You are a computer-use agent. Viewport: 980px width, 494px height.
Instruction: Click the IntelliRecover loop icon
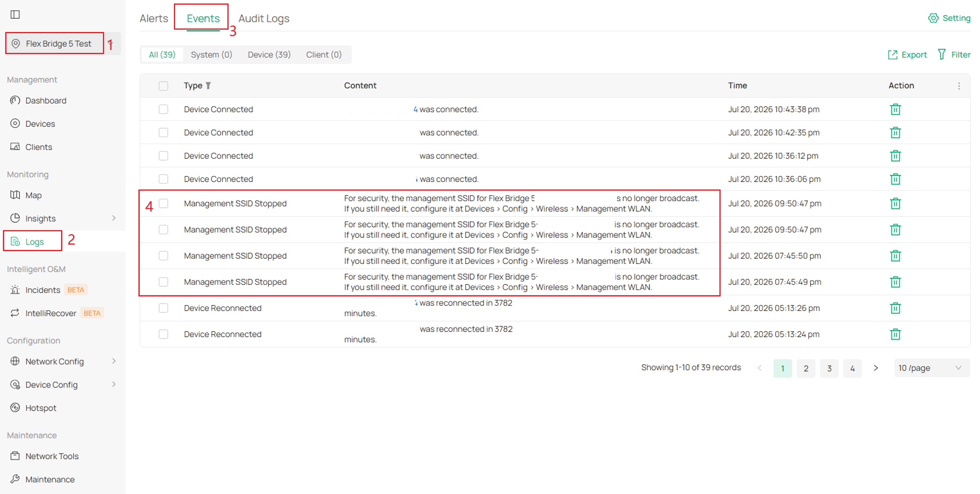click(15, 313)
